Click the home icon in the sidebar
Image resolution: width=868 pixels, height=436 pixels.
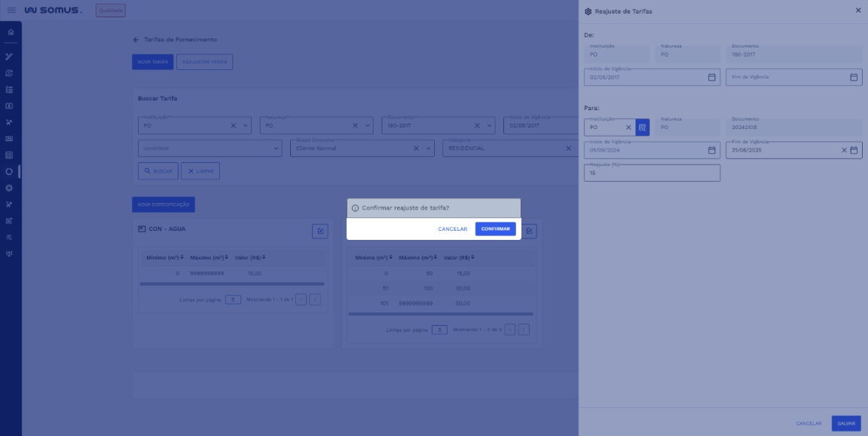[x=10, y=32]
